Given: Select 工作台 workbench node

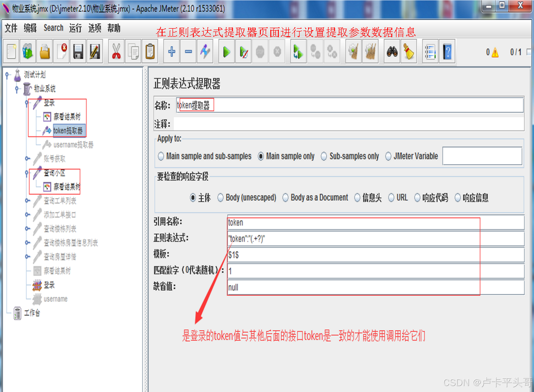Looking at the screenshot, I should click(32, 313).
